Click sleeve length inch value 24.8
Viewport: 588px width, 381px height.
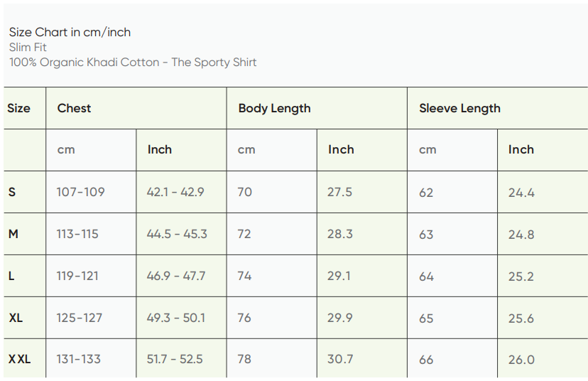click(x=521, y=235)
